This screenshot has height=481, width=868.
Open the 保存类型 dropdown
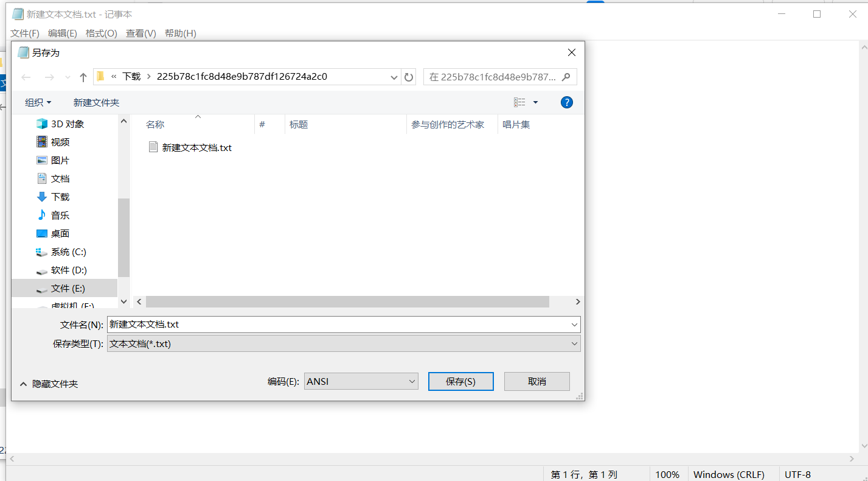574,343
